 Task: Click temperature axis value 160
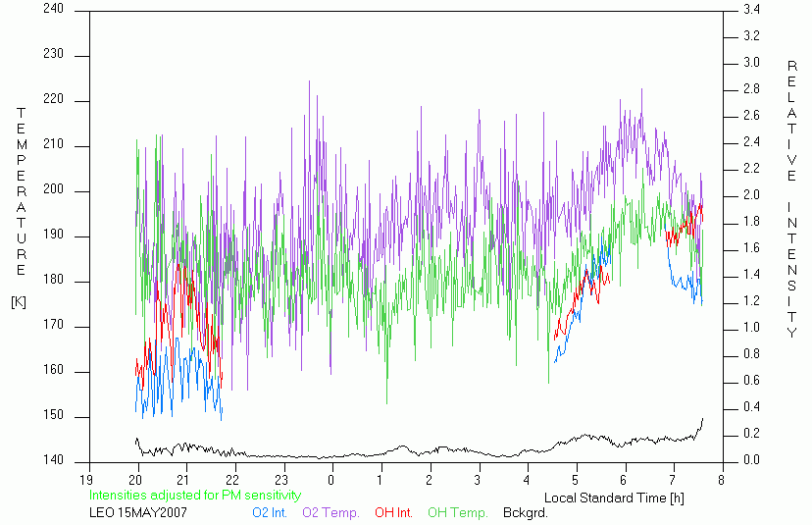point(53,370)
